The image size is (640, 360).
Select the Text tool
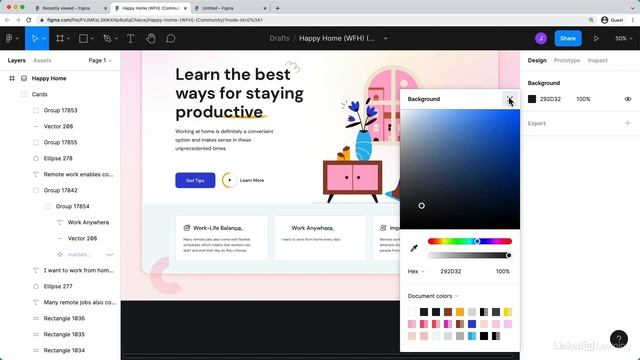(x=131, y=38)
